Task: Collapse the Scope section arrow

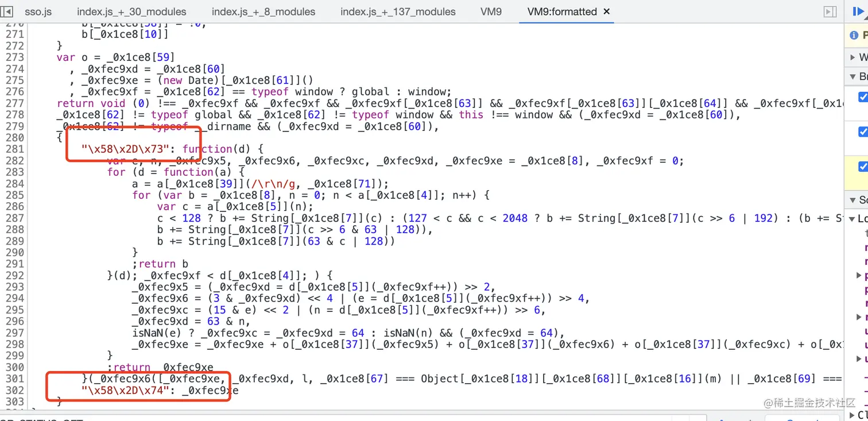Action: point(852,200)
